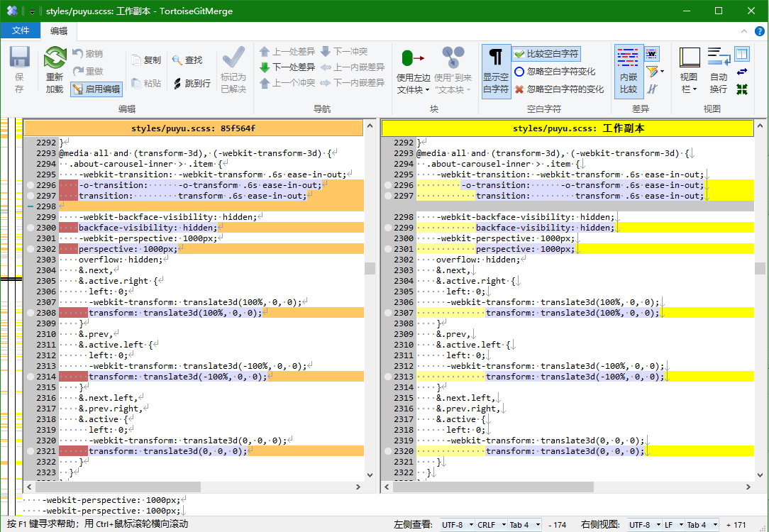Jump to 下一冲突 next conflict

[344, 52]
